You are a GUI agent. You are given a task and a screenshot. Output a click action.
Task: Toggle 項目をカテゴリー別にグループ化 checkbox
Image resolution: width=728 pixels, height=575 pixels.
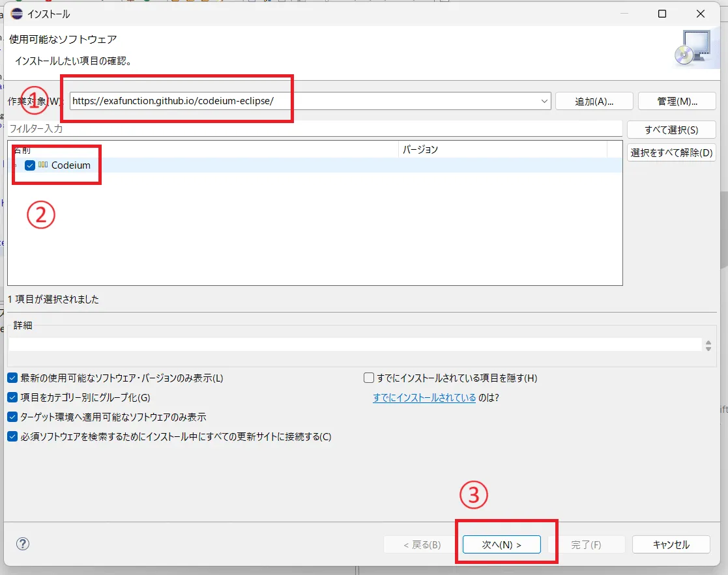(x=12, y=397)
